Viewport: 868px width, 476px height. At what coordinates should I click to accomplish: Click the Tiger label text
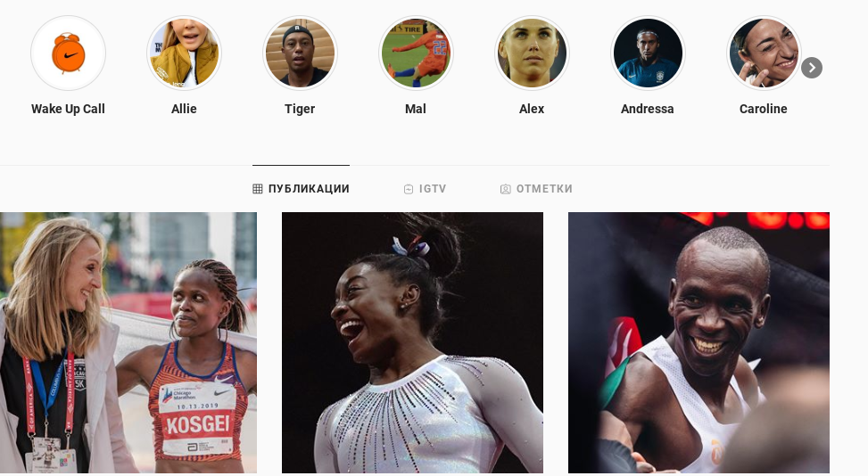point(300,109)
